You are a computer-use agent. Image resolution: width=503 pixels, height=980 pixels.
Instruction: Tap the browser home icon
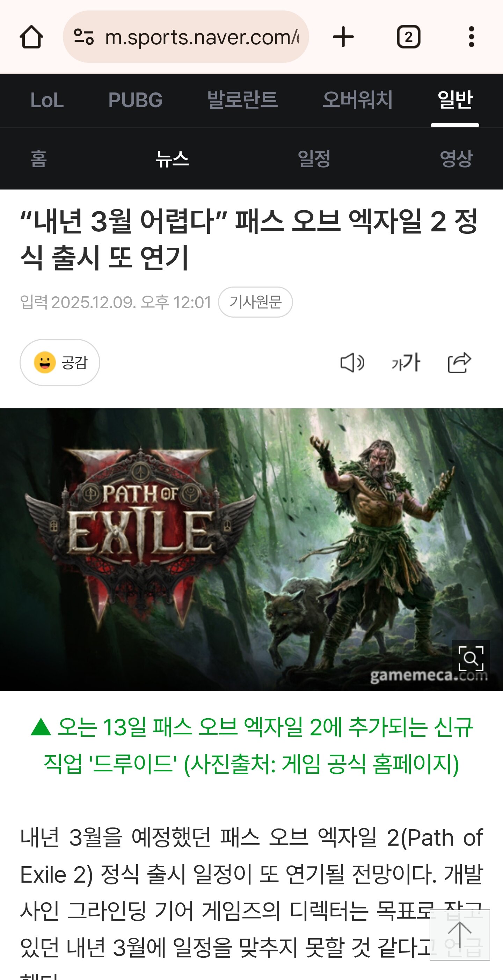pyautogui.click(x=31, y=37)
